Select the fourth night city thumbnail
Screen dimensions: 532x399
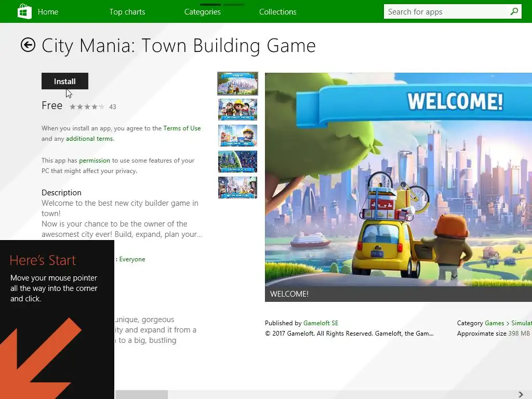[x=237, y=162]
